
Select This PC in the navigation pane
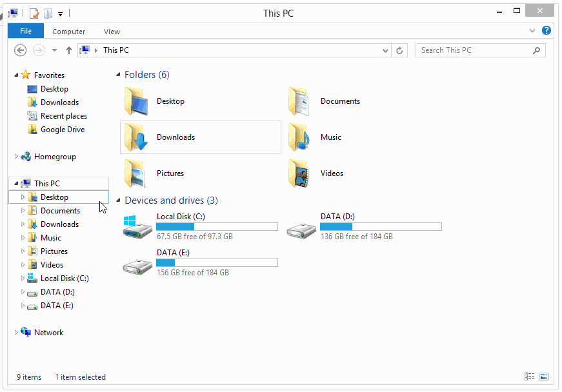coord(47,183)
